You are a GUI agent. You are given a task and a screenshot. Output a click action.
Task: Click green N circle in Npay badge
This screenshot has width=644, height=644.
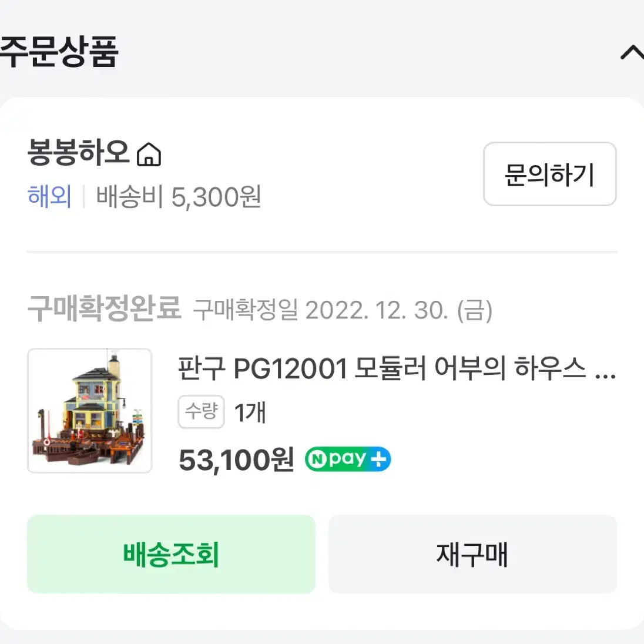(318, 459)
